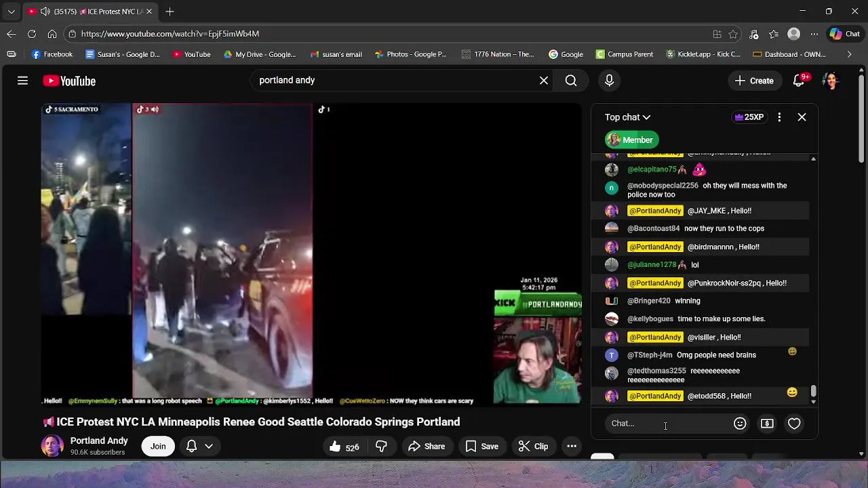Open the browser settings ellipsis menu
Image resolution: width=868 pixels, height=488 pixels.
(814, 34)
